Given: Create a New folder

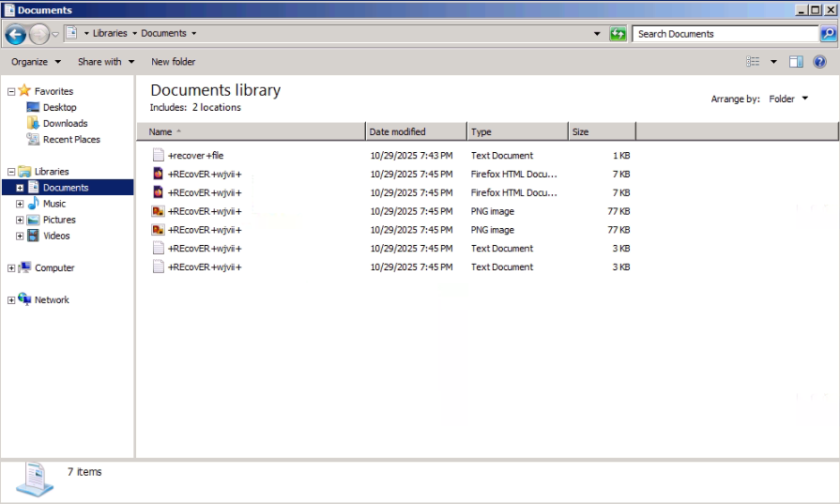Looking at the screenshot, I should point(173,62).
